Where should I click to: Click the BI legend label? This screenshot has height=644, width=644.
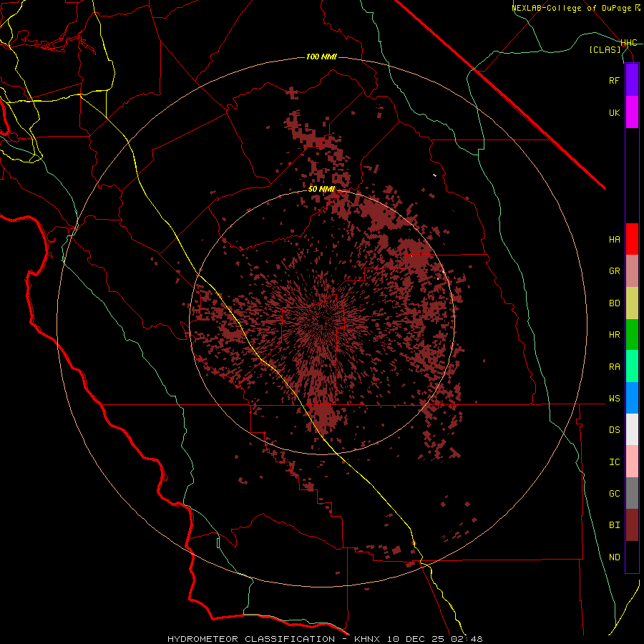click(614, 525)
